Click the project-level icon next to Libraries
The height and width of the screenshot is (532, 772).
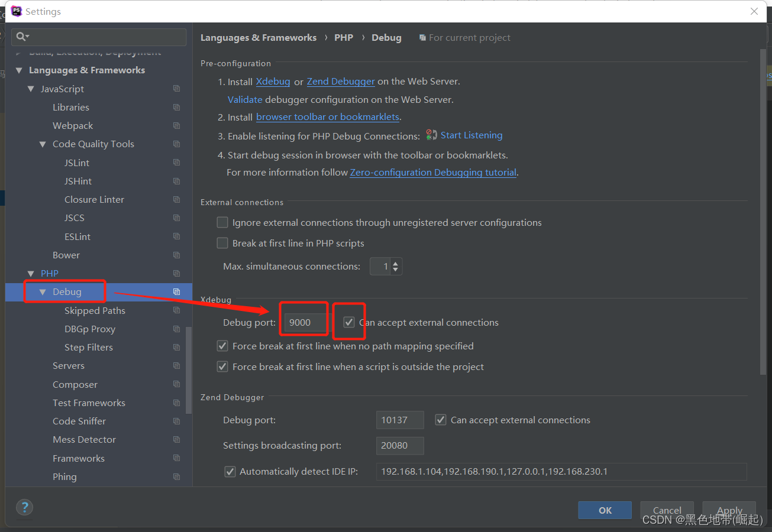click(176, 107)
